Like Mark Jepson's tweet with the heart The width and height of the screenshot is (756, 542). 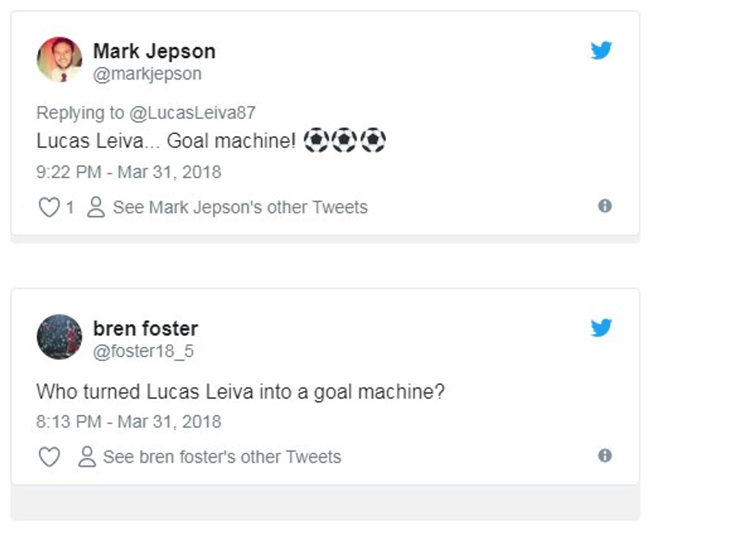(x=49, y=207)
